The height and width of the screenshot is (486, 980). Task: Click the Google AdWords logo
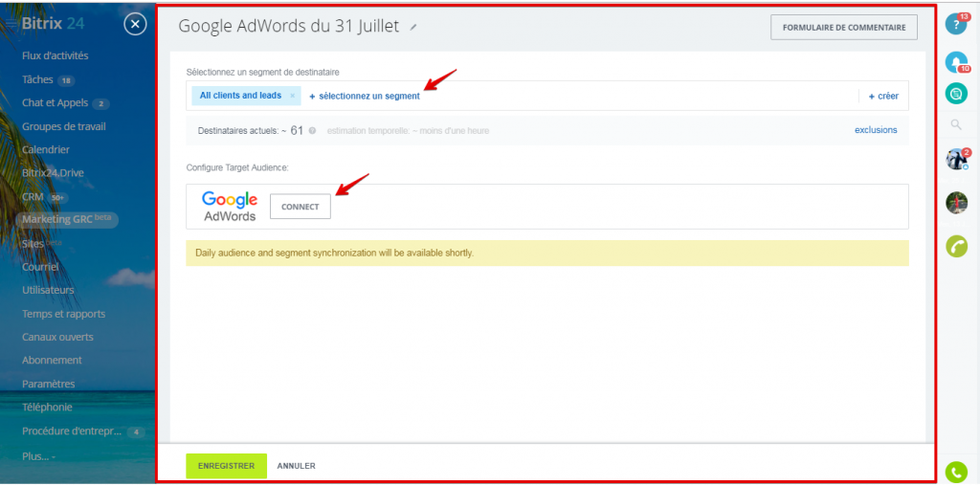click(x=230, y=207)
